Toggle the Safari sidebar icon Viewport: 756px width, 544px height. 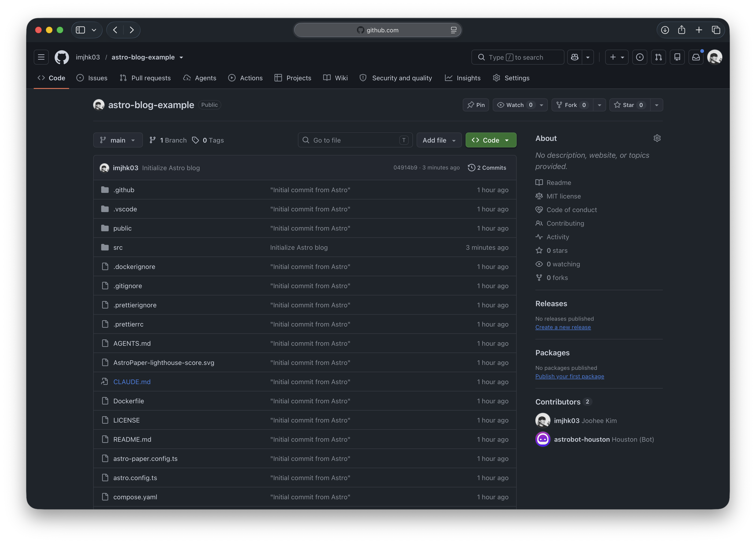point(80,30)
